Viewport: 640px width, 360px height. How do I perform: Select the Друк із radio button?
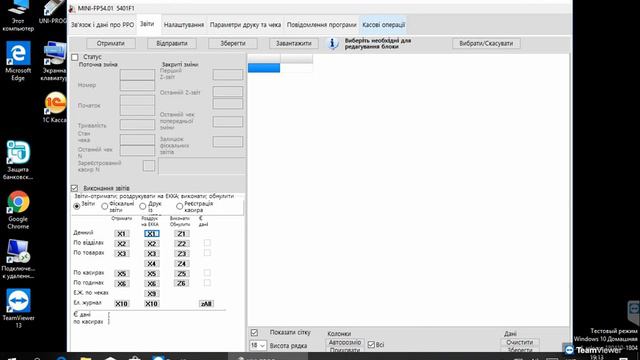142,207
